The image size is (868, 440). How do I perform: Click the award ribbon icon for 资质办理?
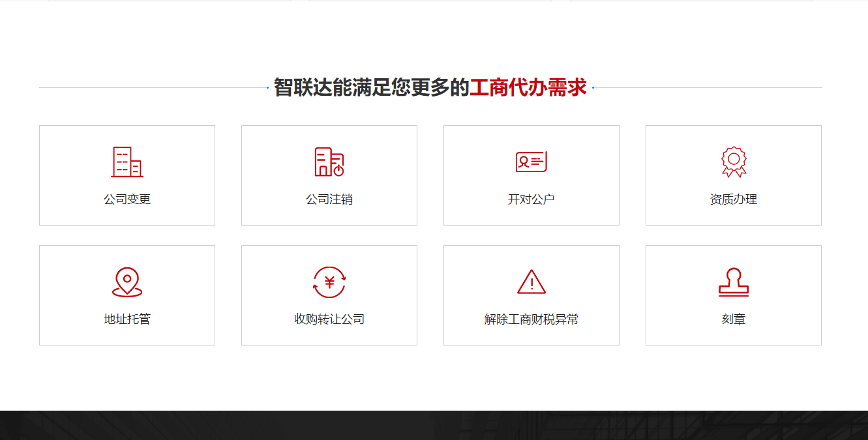(x=734, y=162)
